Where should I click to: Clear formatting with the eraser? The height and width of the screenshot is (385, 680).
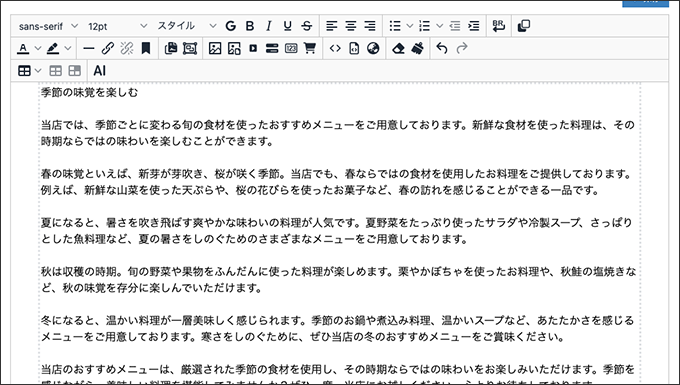pos(398,49)
